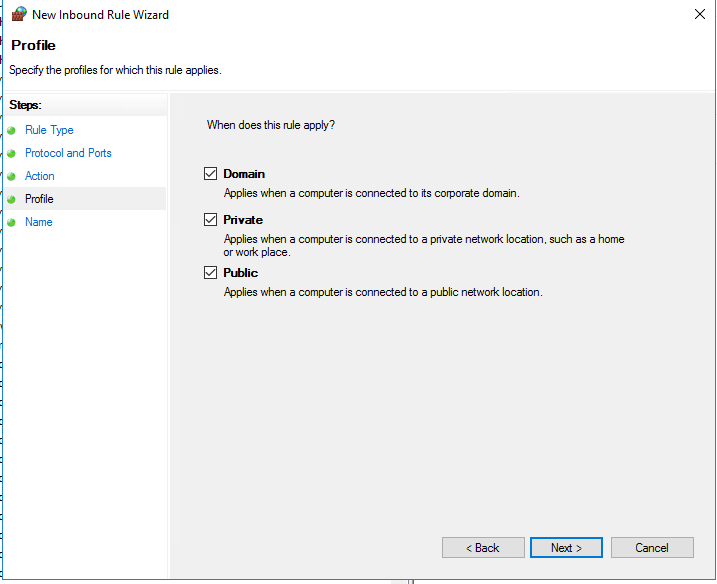The height and width of the screenshot is (584, 717).
Task: Click the green bullet beside Rule Type
Action: click(11, 131)
